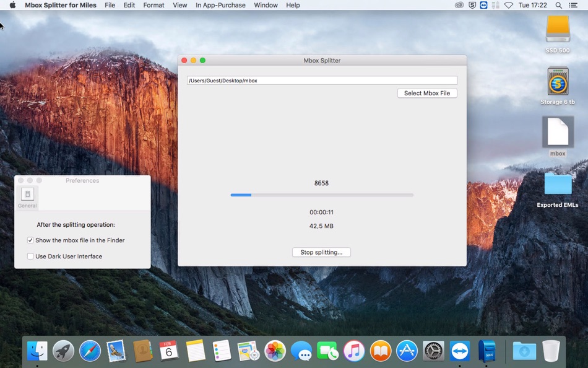Open Contacts book icon in dock
Image resolution: width=588 pixels, height=368 pixels.
point(142,351)
